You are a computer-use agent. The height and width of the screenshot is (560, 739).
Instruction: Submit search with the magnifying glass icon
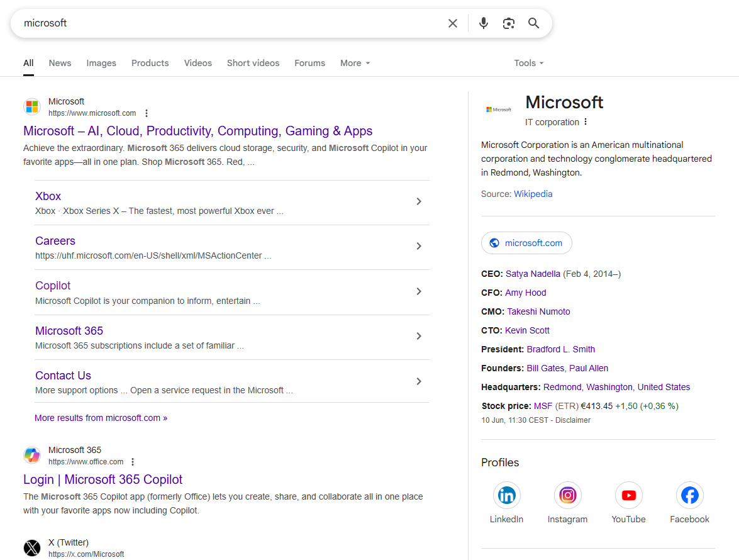point(533,23)
